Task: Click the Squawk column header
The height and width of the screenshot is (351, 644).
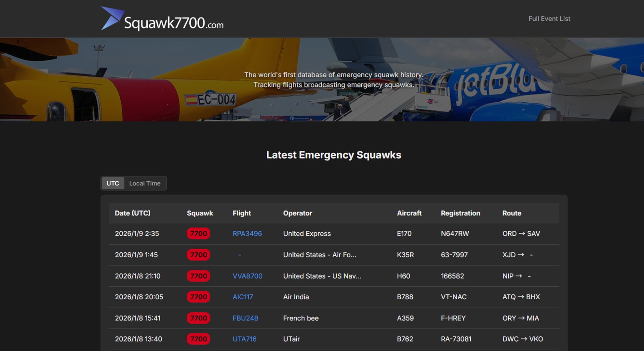Action: click(x=200, y=213)
